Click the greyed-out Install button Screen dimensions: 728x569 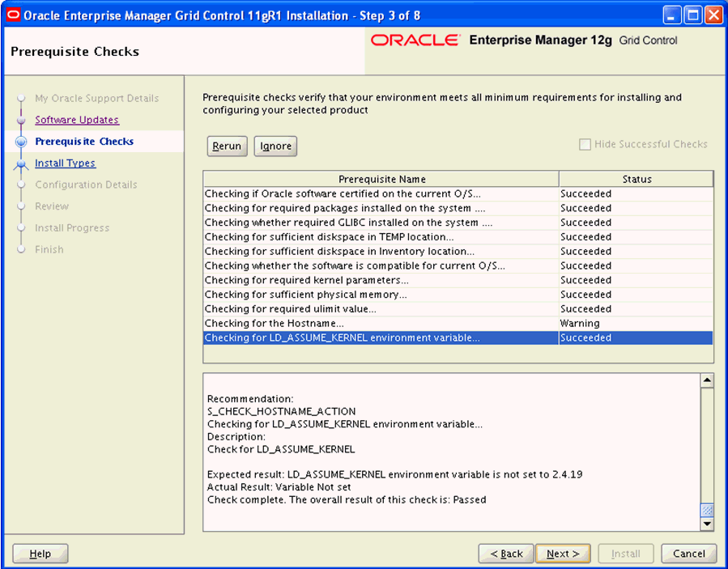coord(626,554)
